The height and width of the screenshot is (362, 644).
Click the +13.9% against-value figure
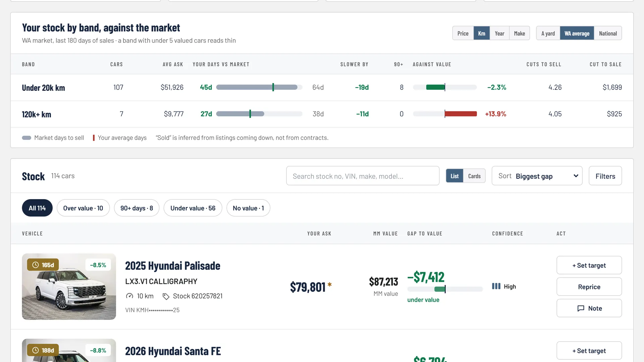click(496, 114)
